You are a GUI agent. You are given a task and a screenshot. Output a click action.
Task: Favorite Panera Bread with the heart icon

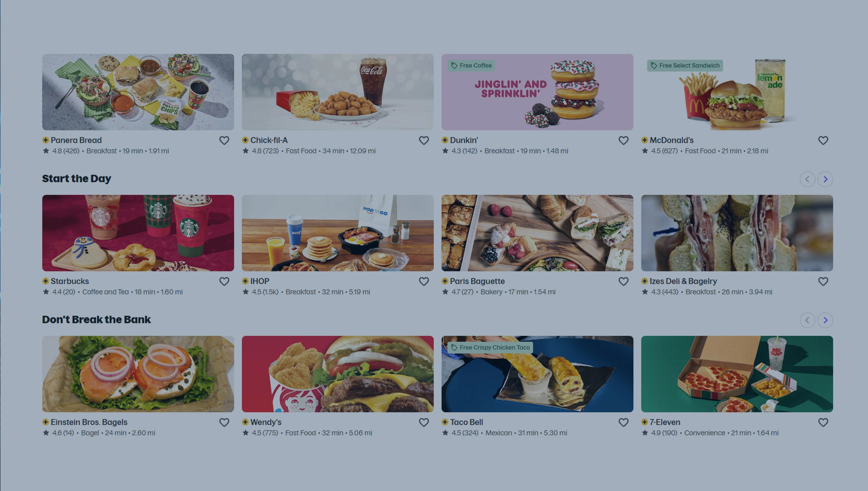coord(224,140)
